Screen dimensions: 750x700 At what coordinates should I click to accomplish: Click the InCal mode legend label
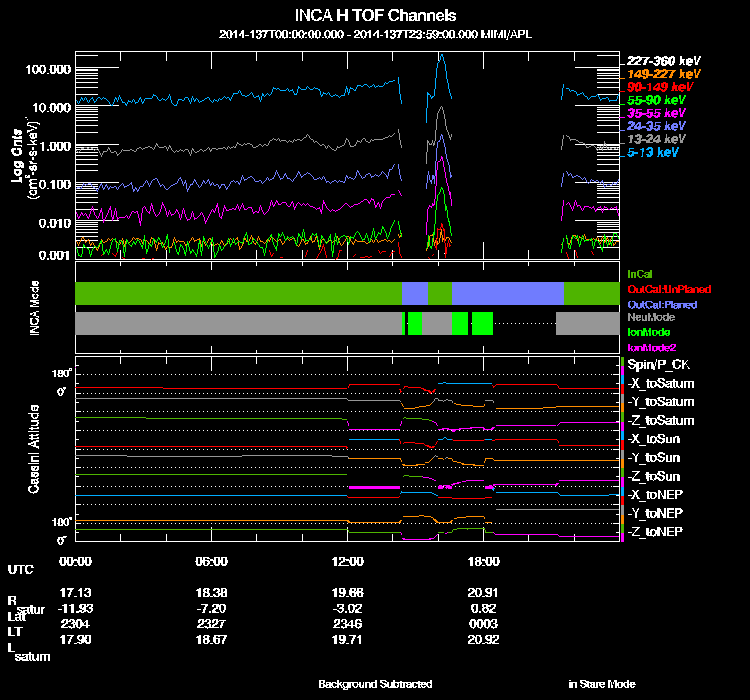[x=640, y=272]
